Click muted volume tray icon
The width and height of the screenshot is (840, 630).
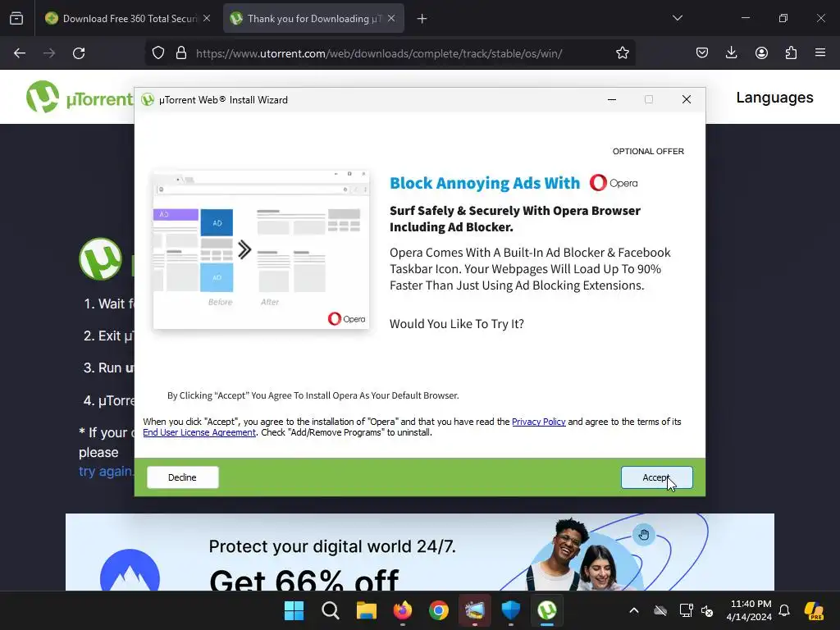click(707, 610)
